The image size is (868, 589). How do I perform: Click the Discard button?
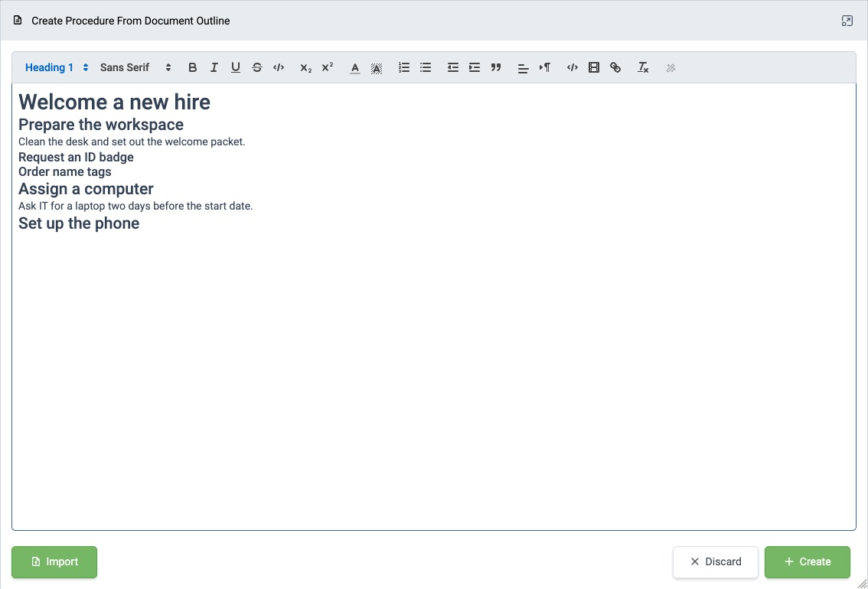click(715, 562)
